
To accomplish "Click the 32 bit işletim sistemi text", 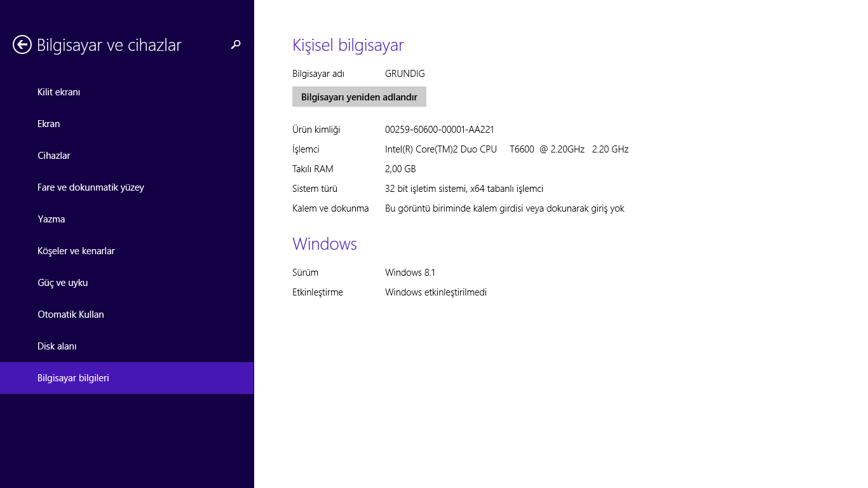I will (x=464, y=189).
